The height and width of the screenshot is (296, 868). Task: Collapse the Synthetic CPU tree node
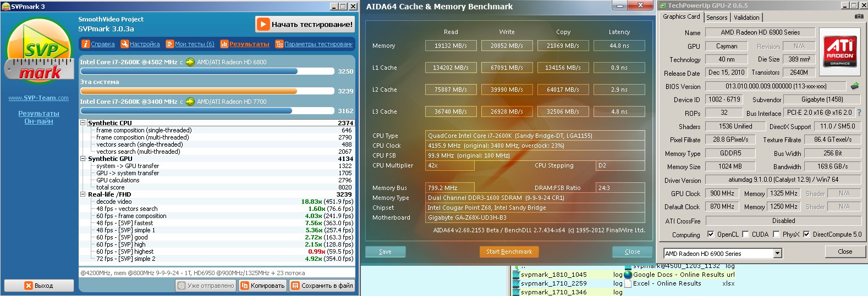(83, 123)
